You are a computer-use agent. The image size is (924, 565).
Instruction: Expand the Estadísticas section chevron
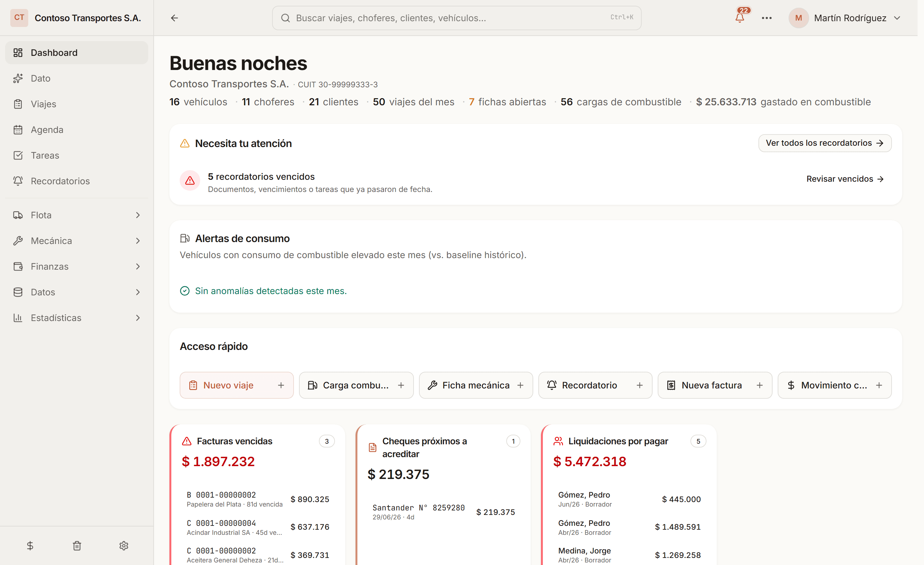tap(138, 318)
